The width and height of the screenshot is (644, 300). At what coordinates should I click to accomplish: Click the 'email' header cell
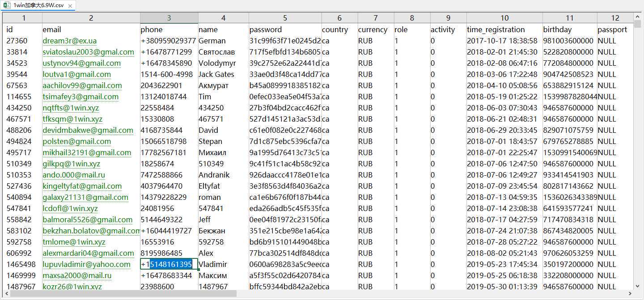coord(91,30)
